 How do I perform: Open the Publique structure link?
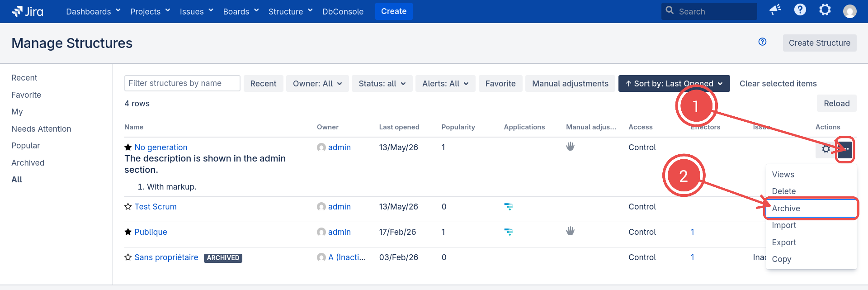pos(151,232)
